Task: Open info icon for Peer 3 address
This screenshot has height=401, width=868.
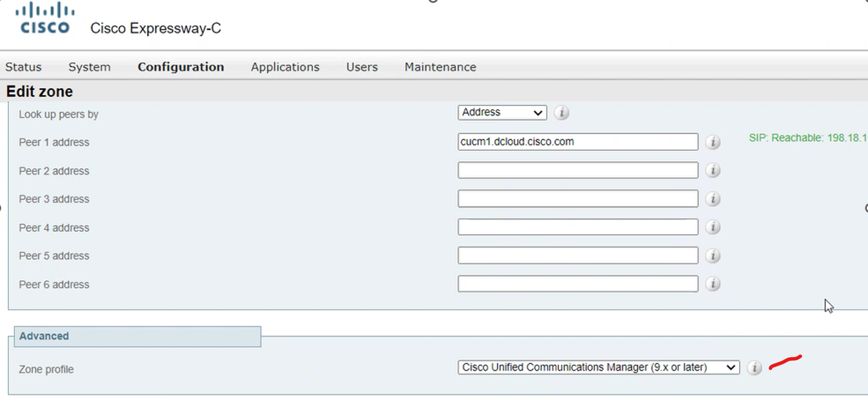Action: coord(713,199)
